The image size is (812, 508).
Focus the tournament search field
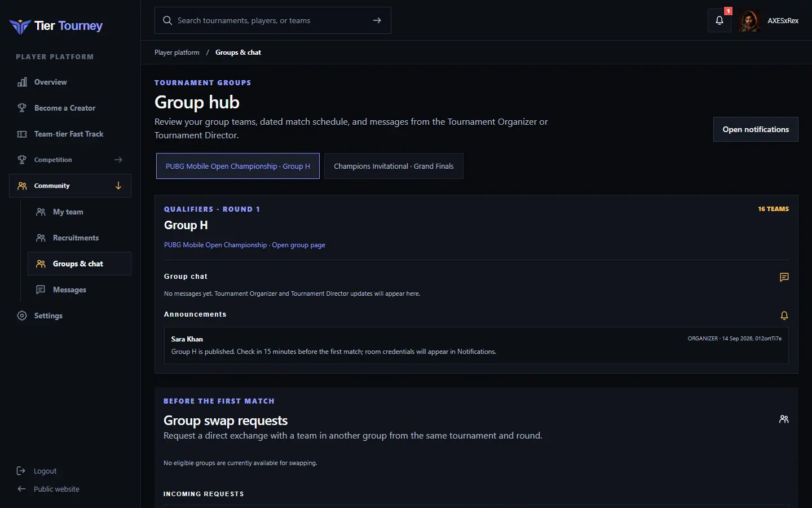273,20
